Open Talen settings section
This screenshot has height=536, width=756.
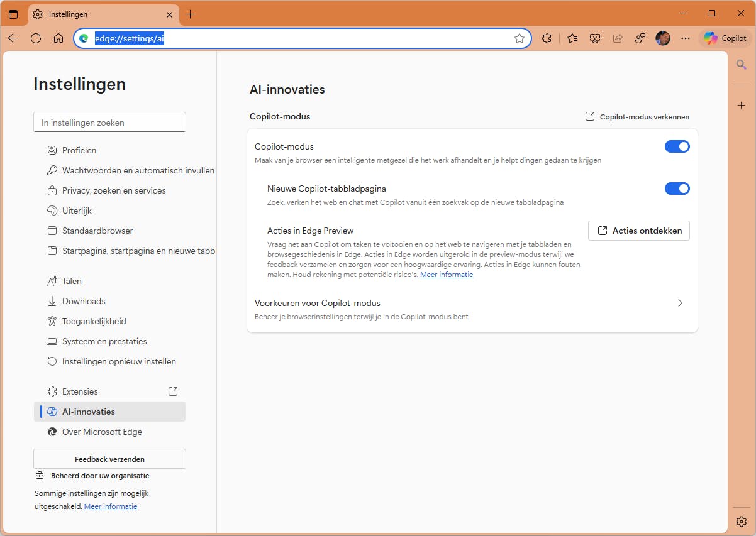point(109,281)
